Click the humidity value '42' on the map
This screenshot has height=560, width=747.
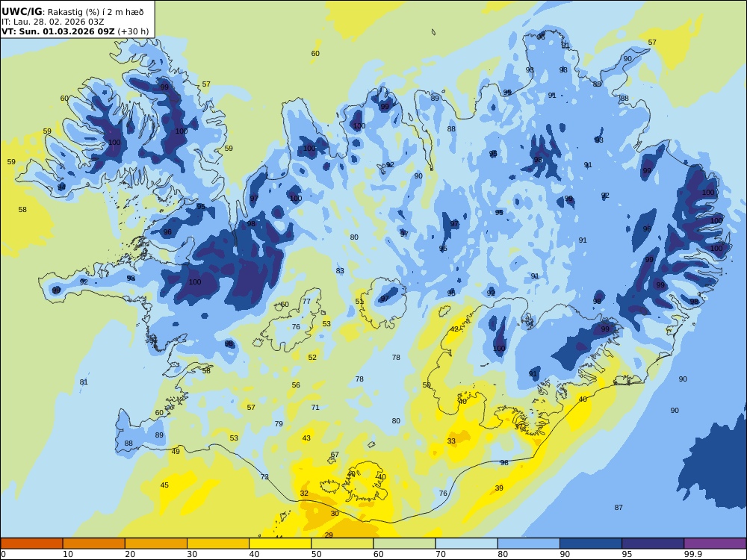[454, 329]
